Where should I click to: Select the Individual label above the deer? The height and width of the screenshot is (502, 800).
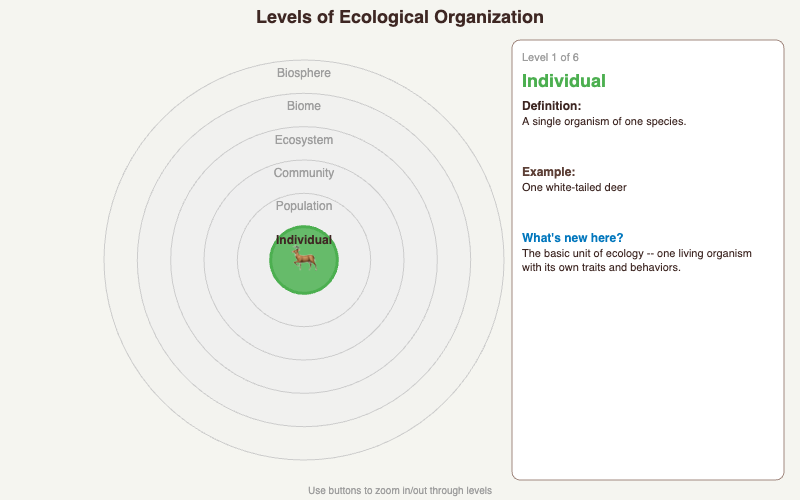pyautogui.click(x=304, y=240)
